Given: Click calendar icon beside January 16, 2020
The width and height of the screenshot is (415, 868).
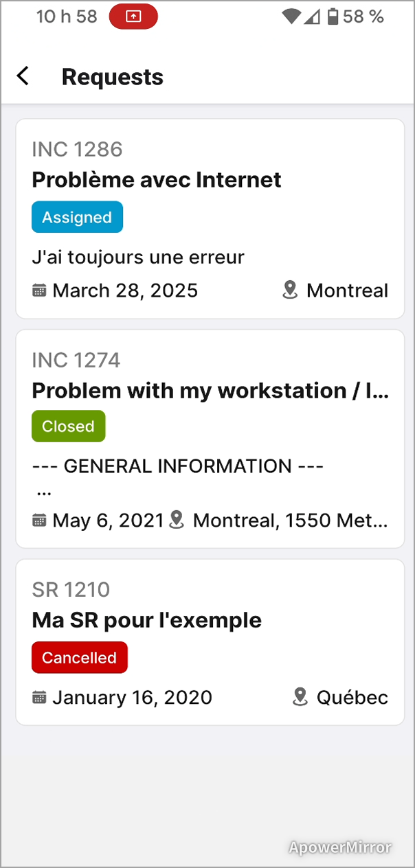Looking at the screenshot, I should pyautogui.click(x=40, y=698).
